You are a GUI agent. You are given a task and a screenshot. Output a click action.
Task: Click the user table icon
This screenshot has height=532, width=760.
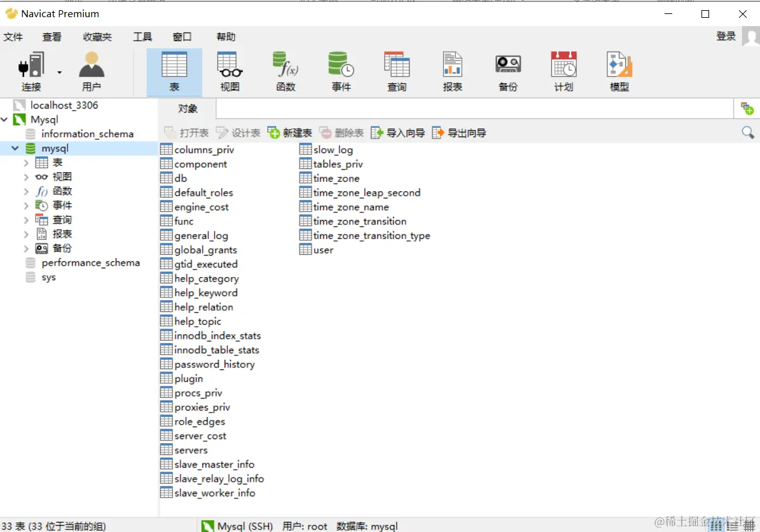point(305,250)
